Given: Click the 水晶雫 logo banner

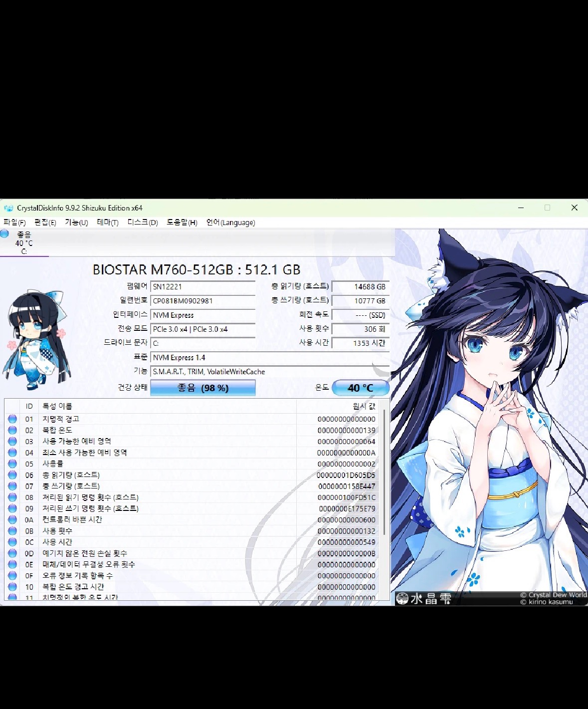Looking at the screenshot, I should [x=424, y=598].
